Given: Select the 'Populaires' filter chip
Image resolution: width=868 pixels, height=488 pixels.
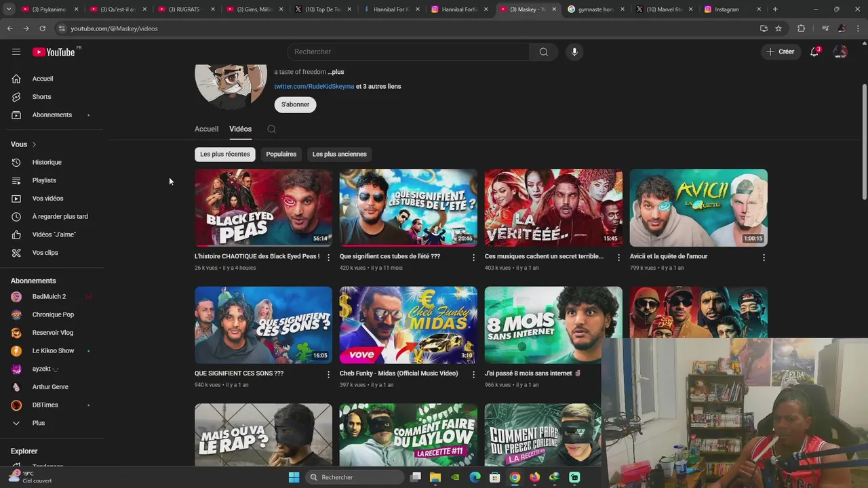Looking at the screenshot, I should click(281, 154).
